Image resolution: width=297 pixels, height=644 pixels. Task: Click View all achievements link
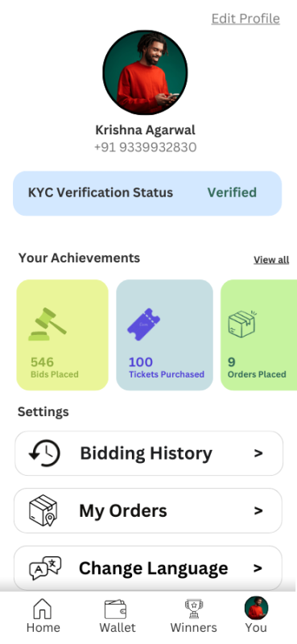[x=271, y=259]
